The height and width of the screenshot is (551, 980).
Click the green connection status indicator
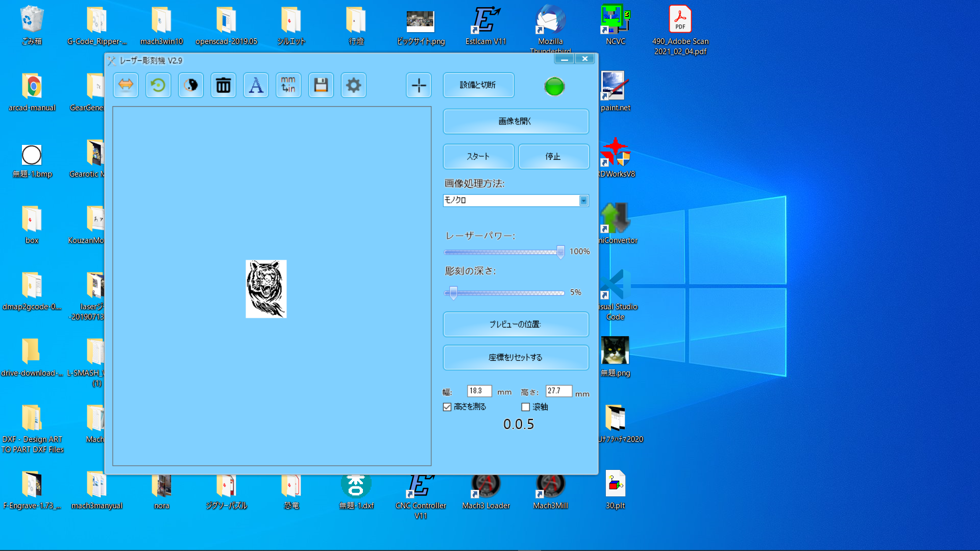click(554, 86)
